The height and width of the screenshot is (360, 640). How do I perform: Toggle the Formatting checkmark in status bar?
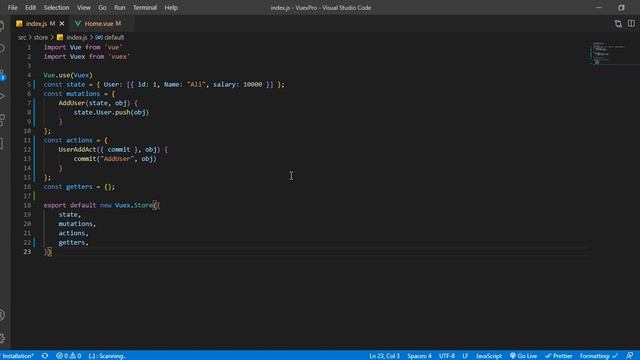click(x=599, y=356)
